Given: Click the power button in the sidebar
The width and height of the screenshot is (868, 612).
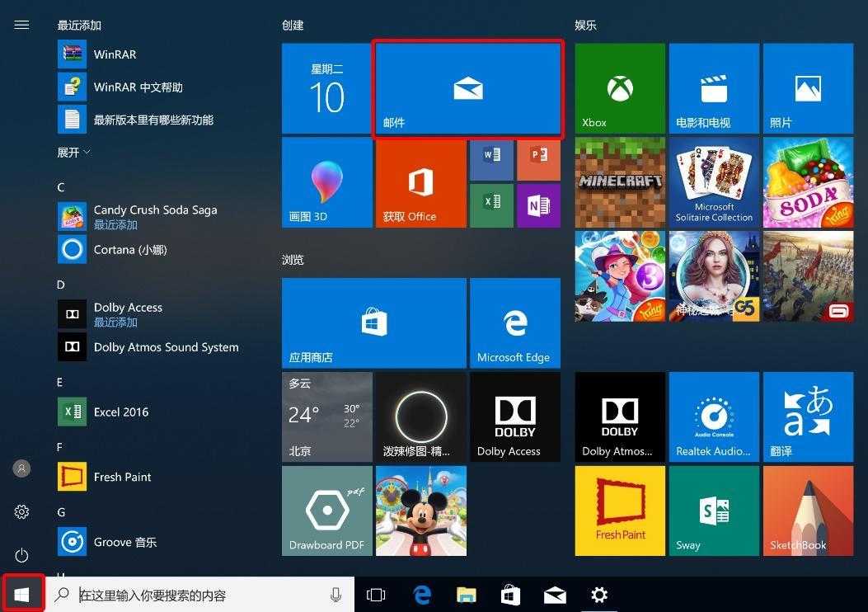Looking at the screenshot, I should pyautogui.click(x=22, y=555).
